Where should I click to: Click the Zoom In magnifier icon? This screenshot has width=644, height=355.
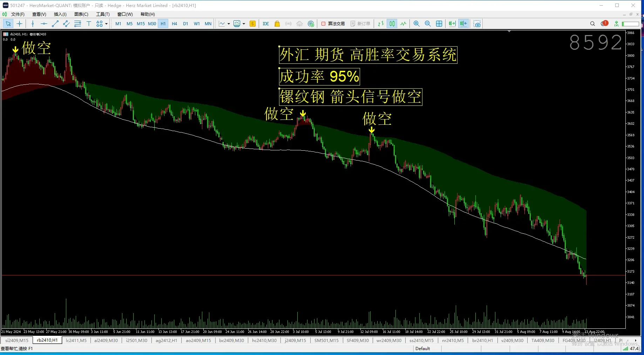click(416, 23)
